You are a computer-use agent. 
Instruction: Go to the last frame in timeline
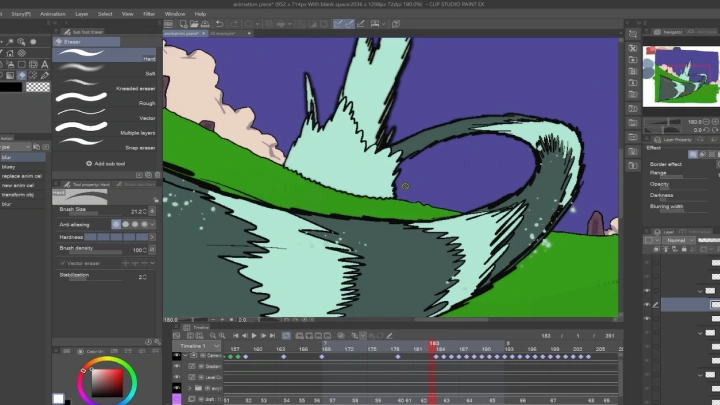click(272, 336)
